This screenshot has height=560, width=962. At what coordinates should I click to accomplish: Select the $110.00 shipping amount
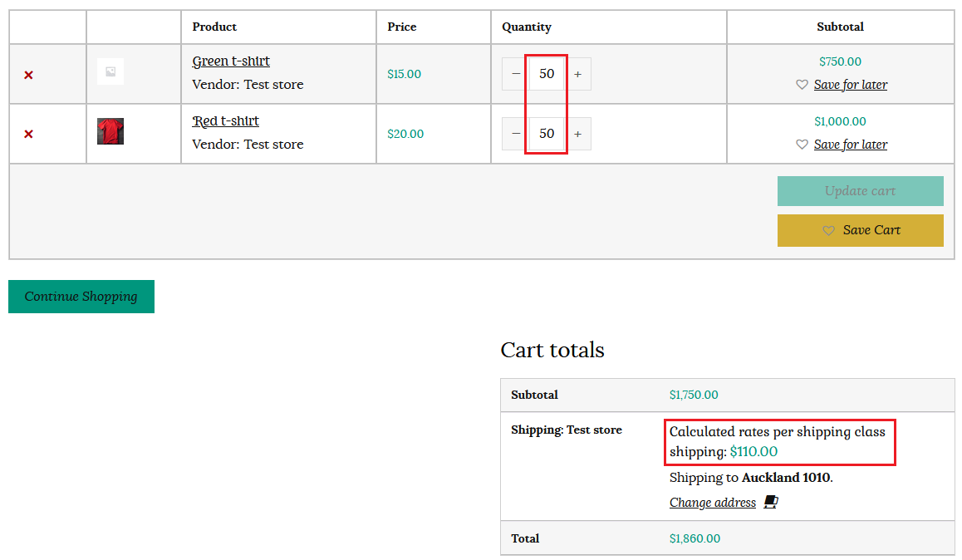coord(753,451)
